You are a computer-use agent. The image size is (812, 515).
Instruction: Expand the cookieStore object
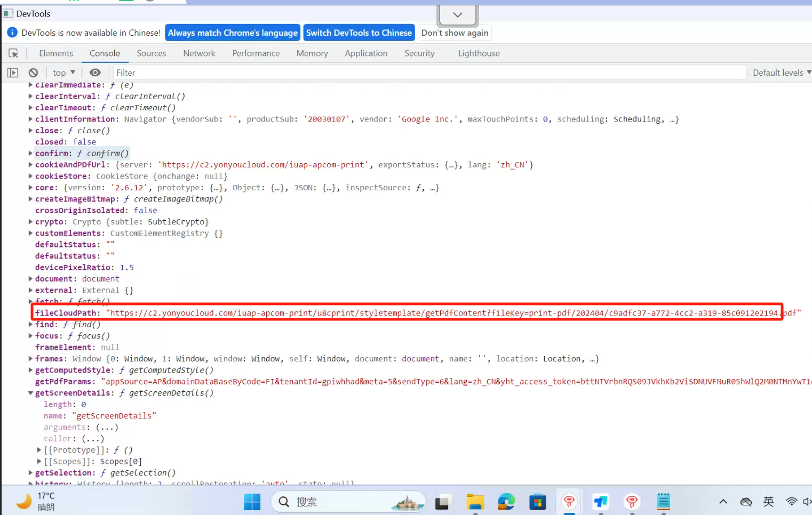pos(30,176)
